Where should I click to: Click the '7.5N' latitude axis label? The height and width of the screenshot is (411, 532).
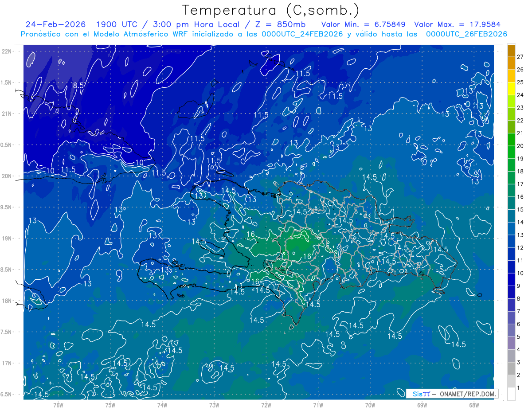pos(7,332)
